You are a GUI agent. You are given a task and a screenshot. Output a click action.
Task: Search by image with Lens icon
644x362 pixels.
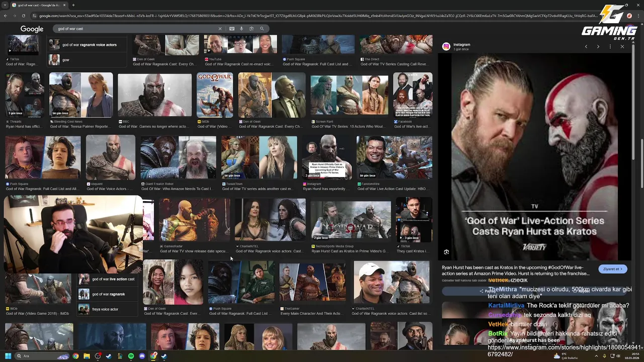pos(252,29)
